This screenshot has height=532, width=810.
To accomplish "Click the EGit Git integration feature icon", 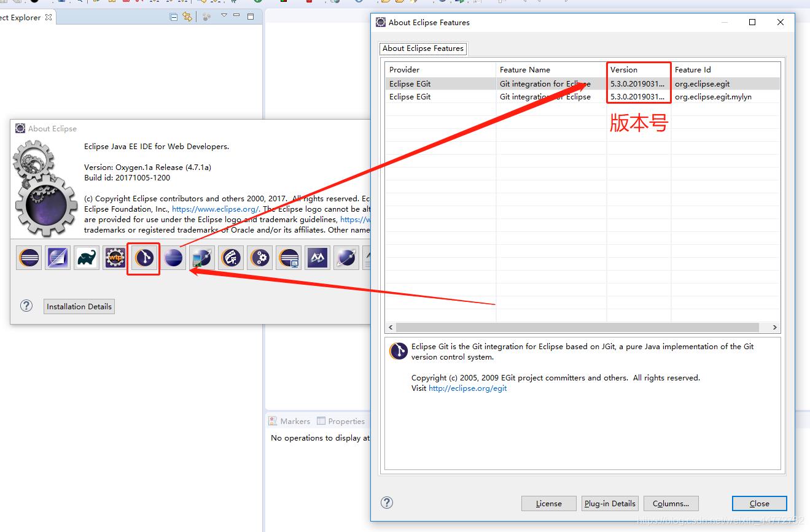I will (x=144, y=258).
